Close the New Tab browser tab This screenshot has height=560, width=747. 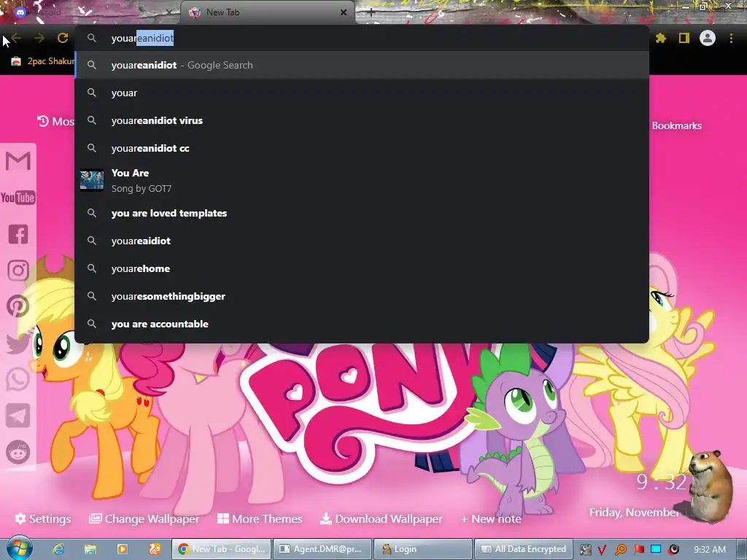click(344, 12)
